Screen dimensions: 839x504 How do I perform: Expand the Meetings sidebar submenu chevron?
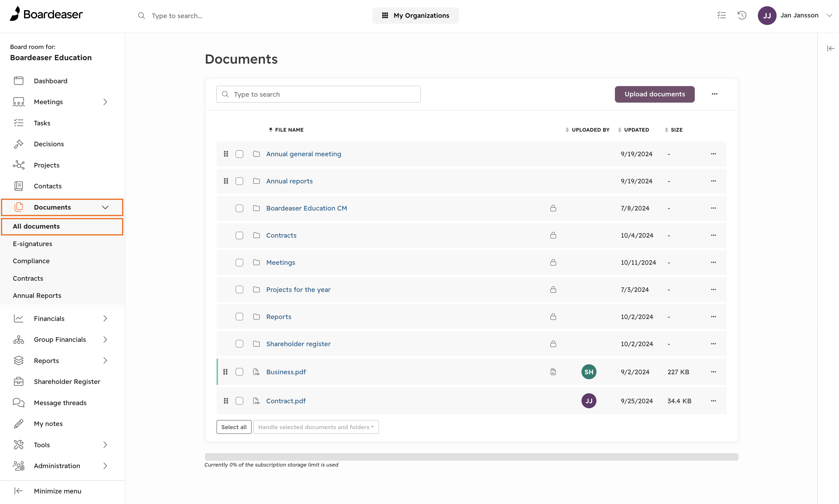(105, 102)
